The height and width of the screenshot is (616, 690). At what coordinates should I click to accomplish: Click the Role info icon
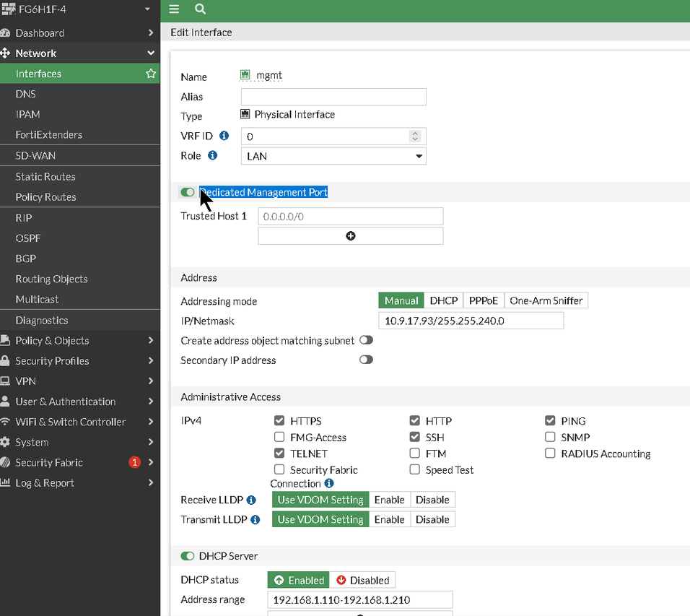[213, 155]
